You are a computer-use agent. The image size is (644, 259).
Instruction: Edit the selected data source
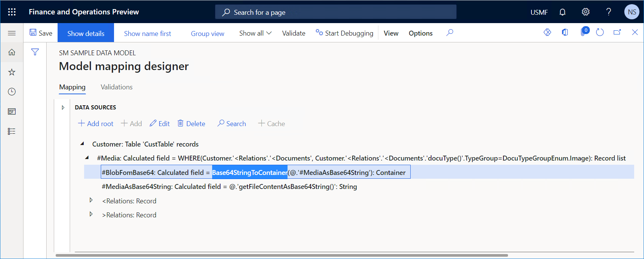159,123
